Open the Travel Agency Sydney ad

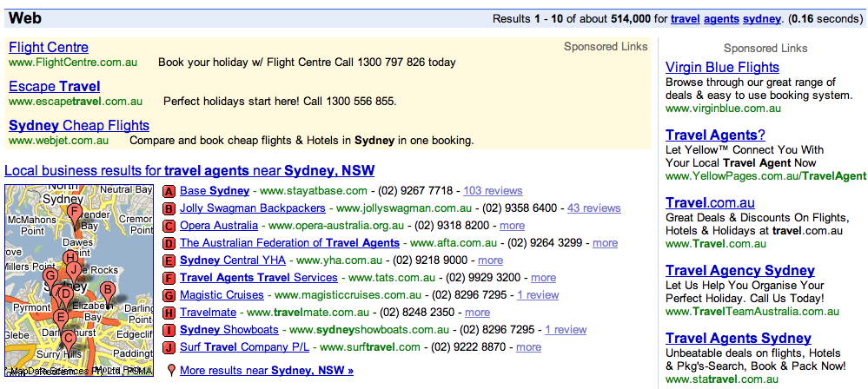coord(739,270)
